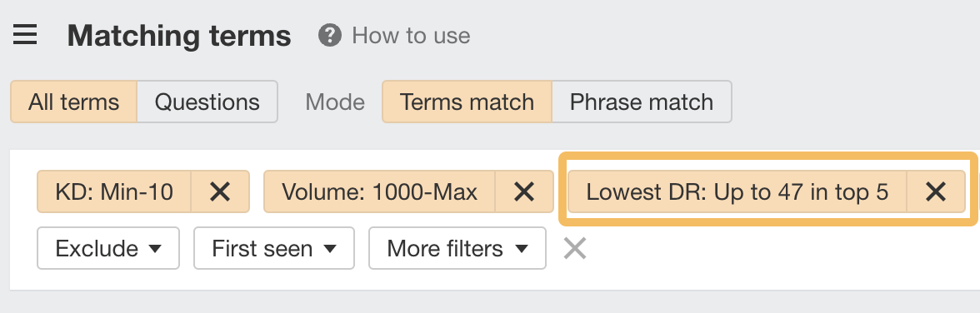Screen dimensions: 980x313
Task: Click the question mark help icon
Action: pos(329,36)
